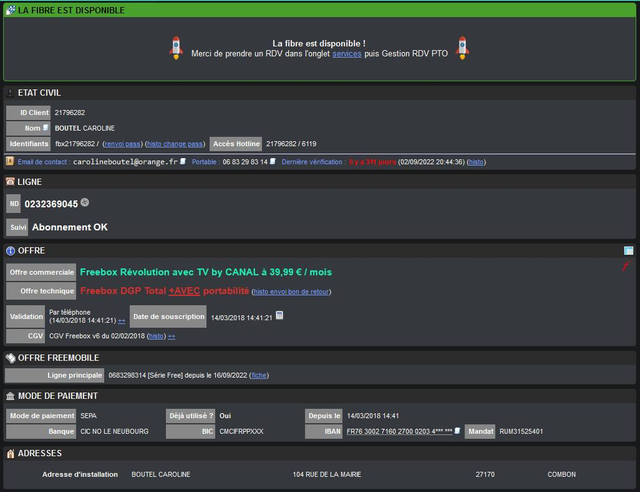Click the house icon beside ADRESSES

(x=11, y=453)
